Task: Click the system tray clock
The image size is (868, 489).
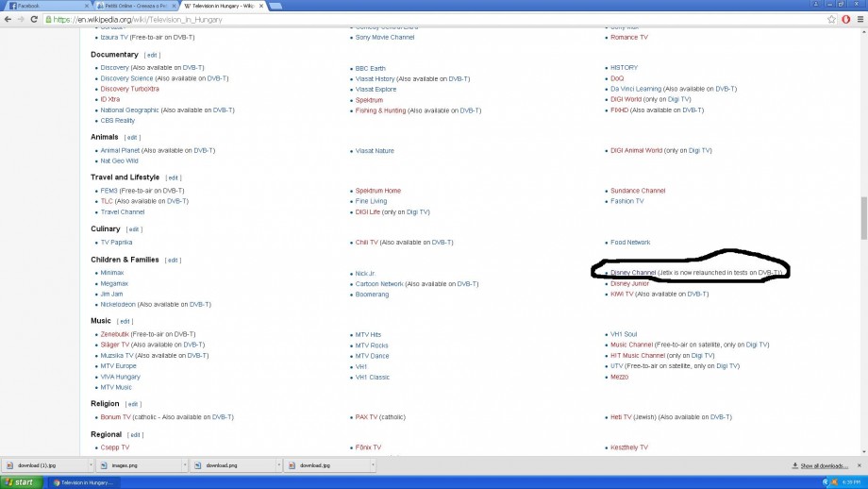Action: click(x=851, y=482)
